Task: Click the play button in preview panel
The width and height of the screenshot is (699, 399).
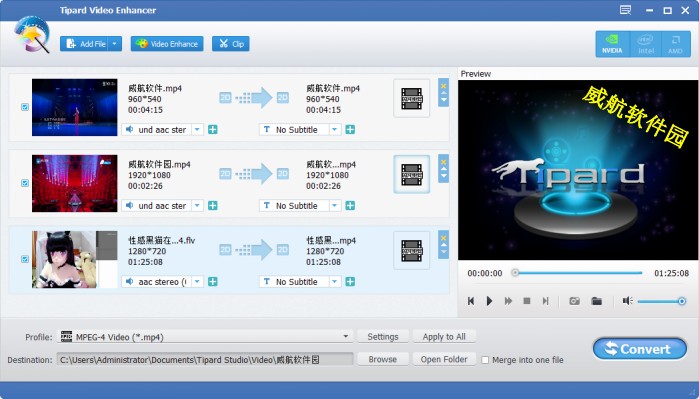Action: 489,301
